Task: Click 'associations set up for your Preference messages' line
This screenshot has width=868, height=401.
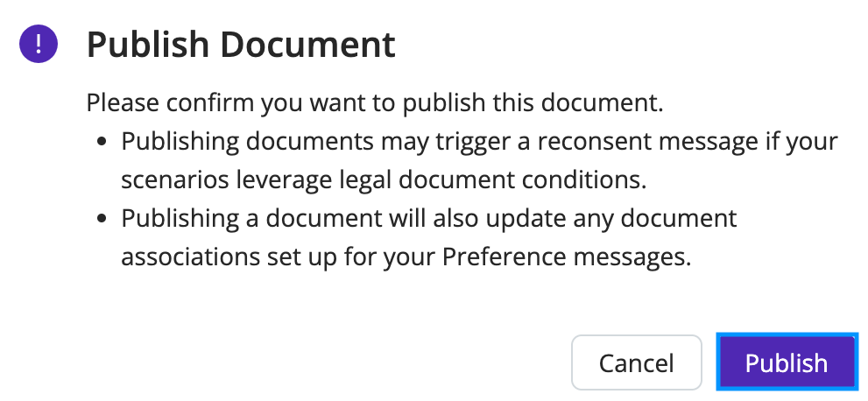Action: [x=406, y=257]
